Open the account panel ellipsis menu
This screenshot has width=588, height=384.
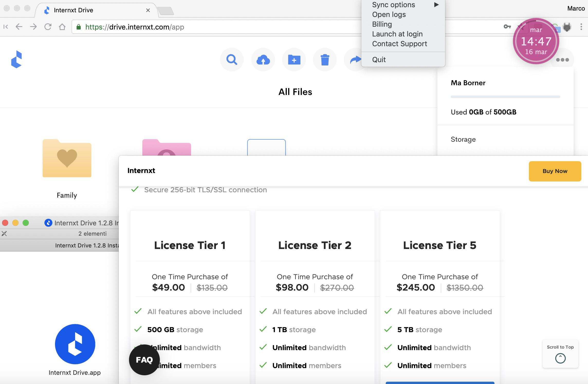[x=562, y=60]
